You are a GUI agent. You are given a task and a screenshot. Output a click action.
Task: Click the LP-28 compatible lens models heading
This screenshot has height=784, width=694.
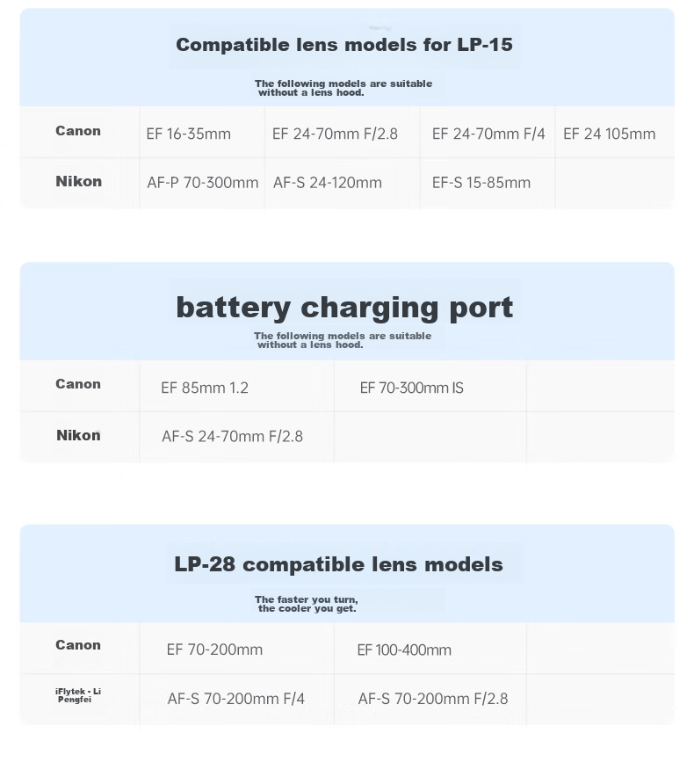click(338, 564)
